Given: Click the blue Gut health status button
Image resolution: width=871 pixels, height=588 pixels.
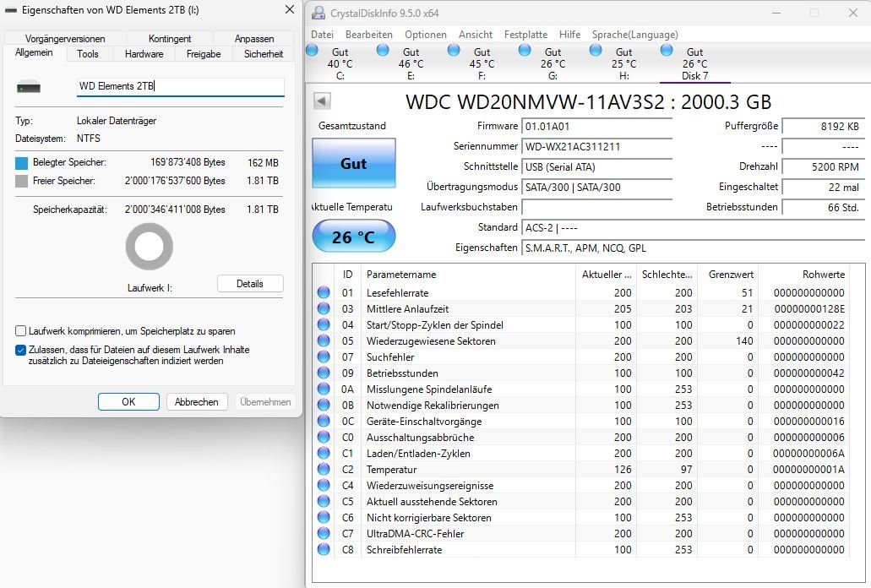Looking at the screenshot, I should 354,163.
